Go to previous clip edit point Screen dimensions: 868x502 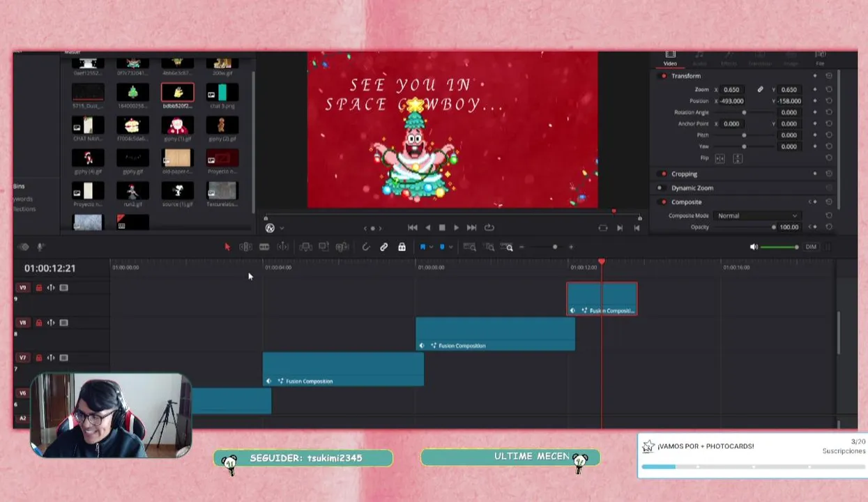(637, 228)
